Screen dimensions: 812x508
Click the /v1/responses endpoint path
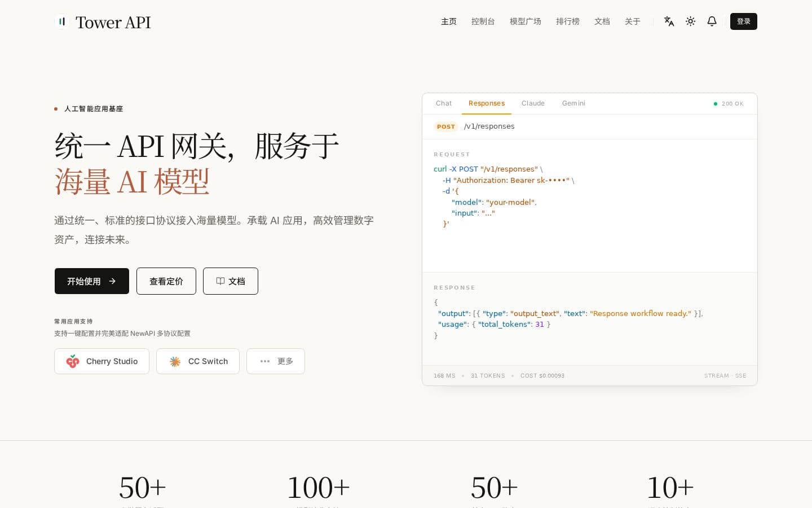(489, 126)
